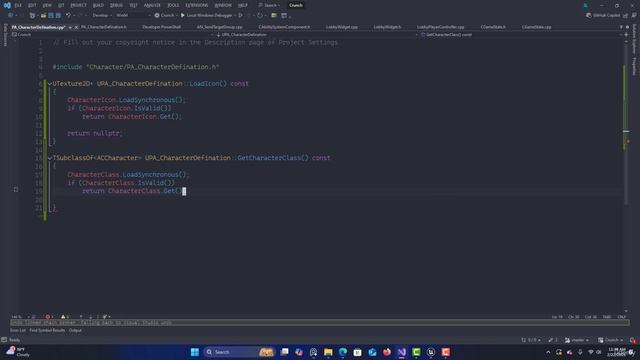This screenshot has width=640, height=360.
Task: Collapse the GetCharacterClass function block
Action: pos(50,158)
